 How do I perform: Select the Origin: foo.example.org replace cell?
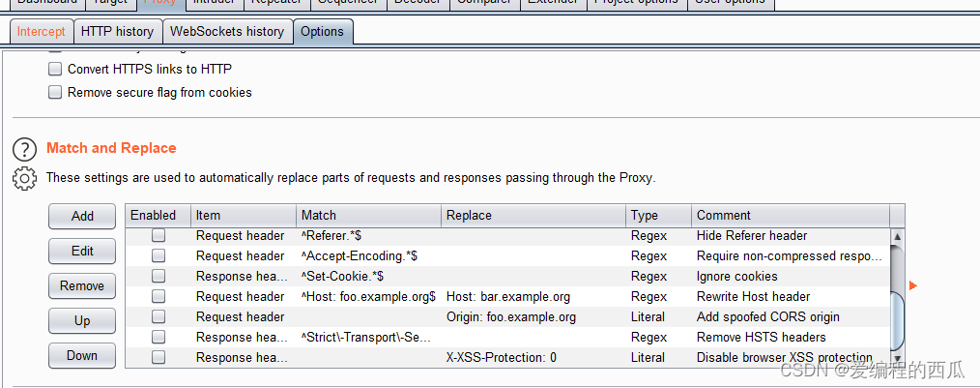[x=533, y=316]
